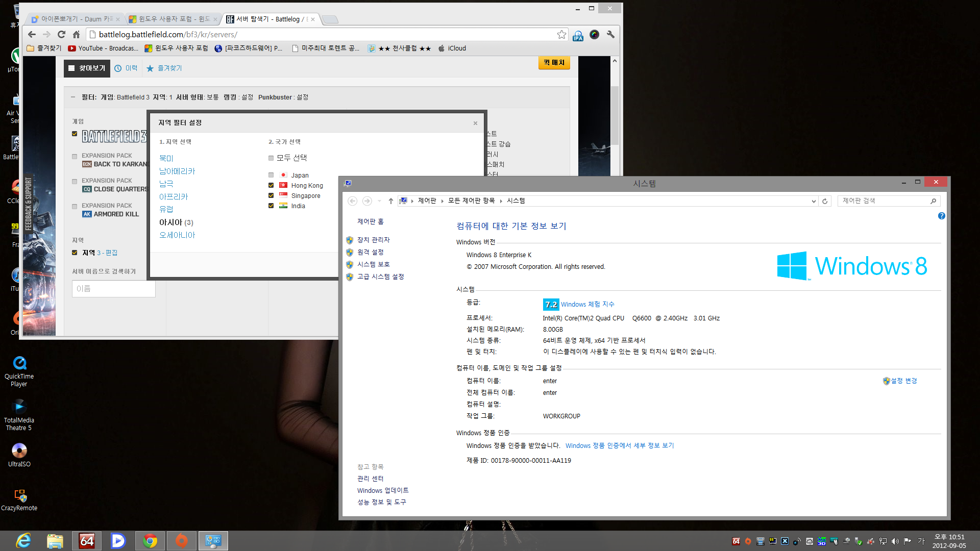Open the blue help icon in System window
This screenshot has width=980, height=551.
coord(942,216)
